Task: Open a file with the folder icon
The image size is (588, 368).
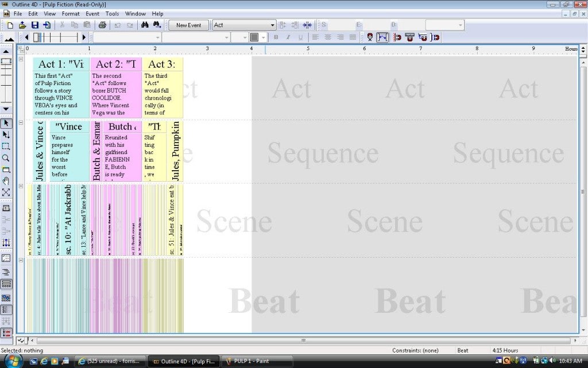Action: coord(22,25)
